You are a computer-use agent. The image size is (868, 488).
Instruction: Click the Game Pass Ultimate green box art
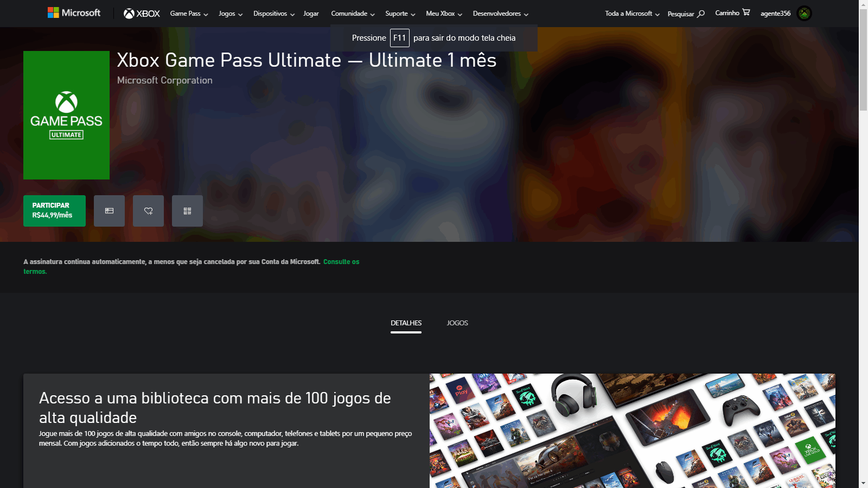pos(66,115)
